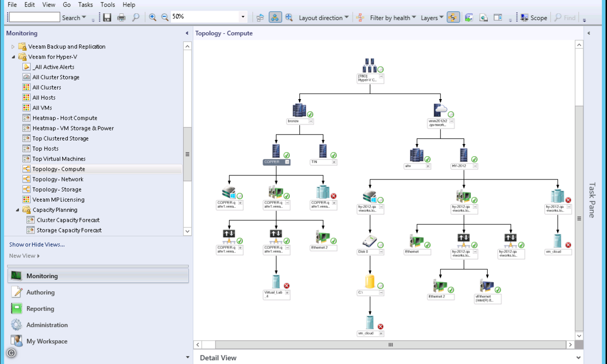
Task: Collapse the Monitoring navigation pane arrow
Action: (x=188, y=33)
